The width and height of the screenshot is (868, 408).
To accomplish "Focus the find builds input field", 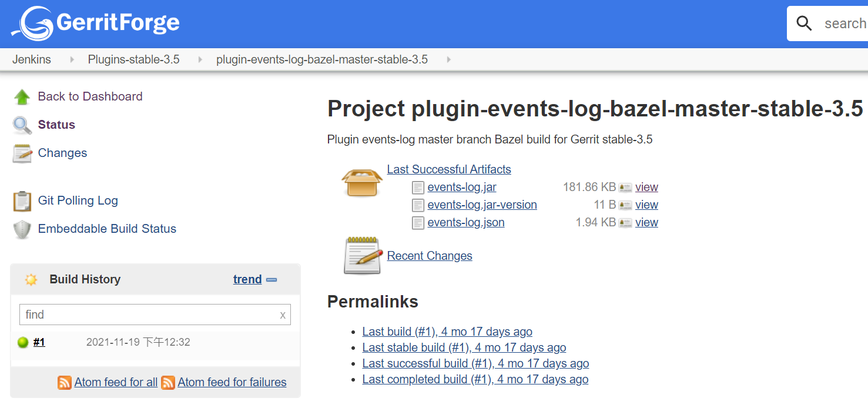I will (155, 315).
